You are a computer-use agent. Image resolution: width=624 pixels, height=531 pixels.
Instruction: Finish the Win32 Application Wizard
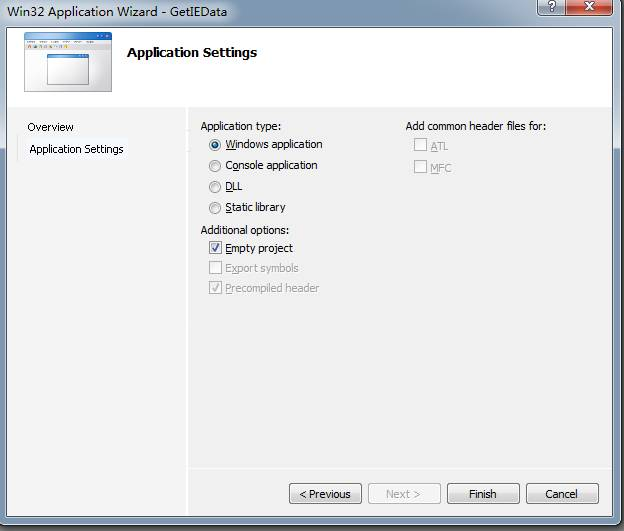point(483,494)
